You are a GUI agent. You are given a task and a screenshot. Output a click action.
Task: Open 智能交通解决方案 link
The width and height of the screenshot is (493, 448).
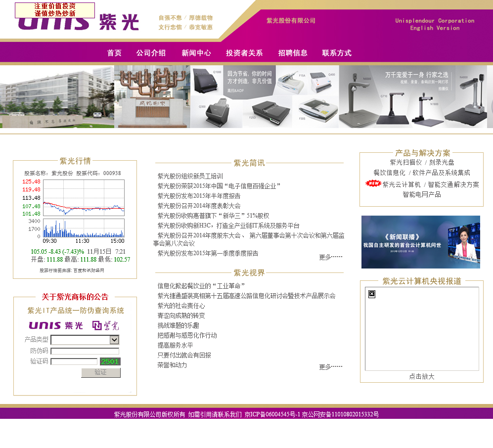453,184
